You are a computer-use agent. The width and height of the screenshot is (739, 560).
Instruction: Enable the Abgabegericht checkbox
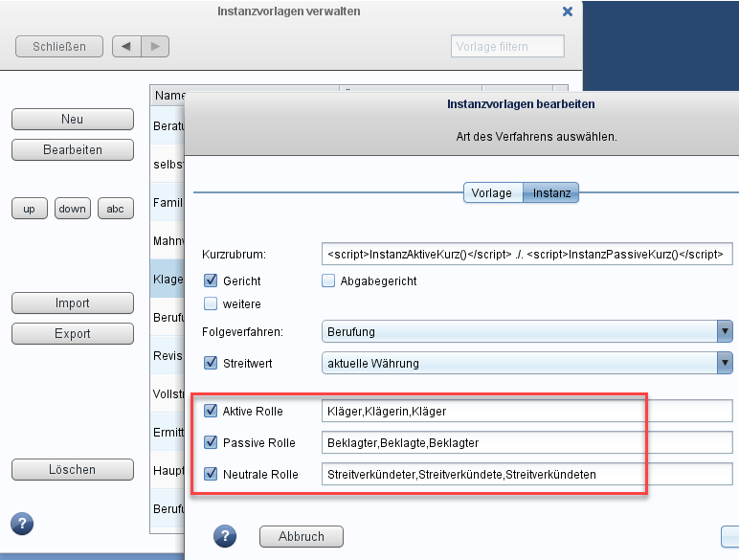point(328,280)
